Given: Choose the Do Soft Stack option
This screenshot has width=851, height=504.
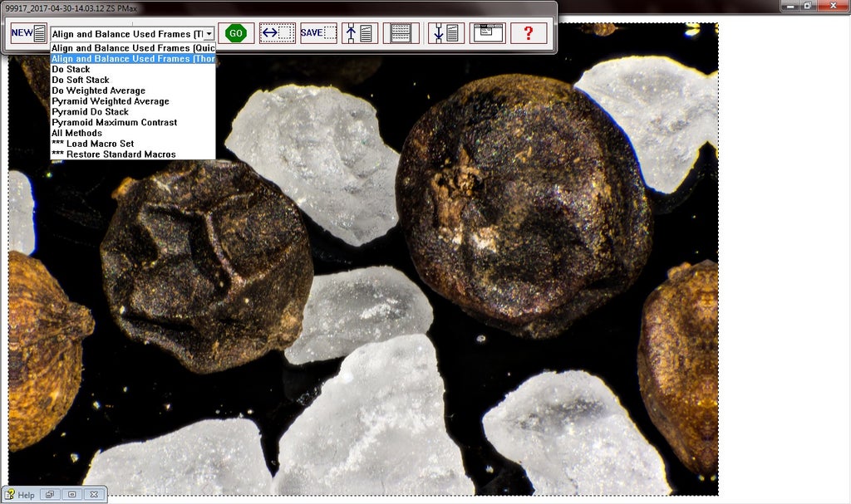Looking at the screenshot, I should [x=81, y=80].
